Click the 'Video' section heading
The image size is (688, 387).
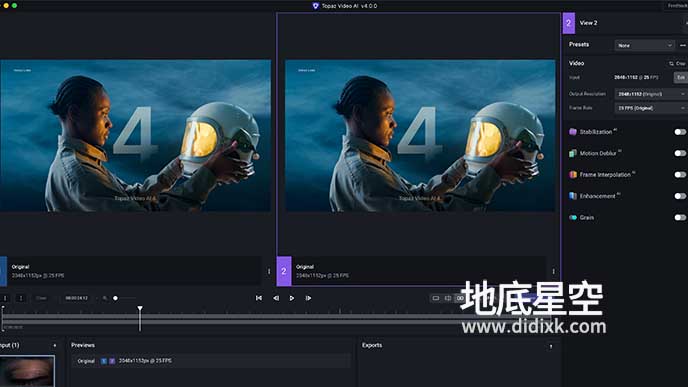pos(576,63)
